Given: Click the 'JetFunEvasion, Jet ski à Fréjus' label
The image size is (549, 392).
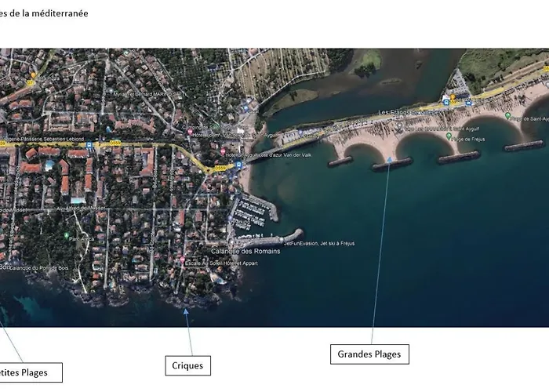Looking at the screenshot, I should (319, 243).
